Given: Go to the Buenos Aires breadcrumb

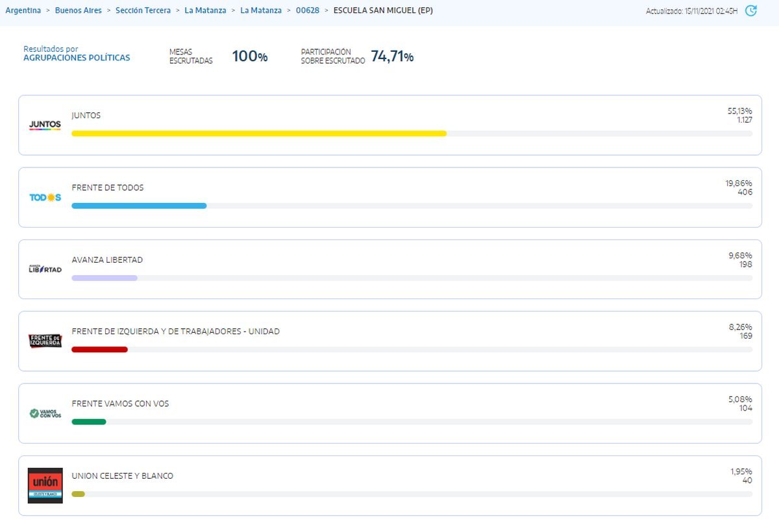Looking at the screenshot, I should tap(78, 10).
